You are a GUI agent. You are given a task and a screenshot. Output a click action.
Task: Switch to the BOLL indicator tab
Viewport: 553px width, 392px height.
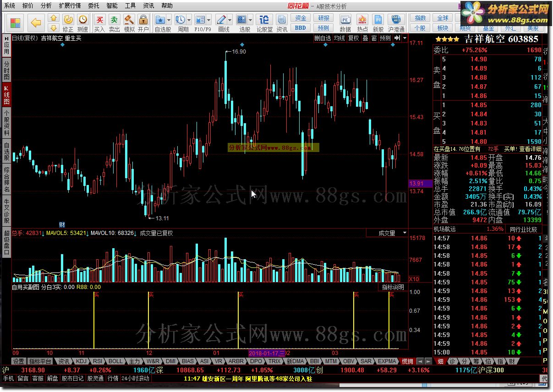pos(115,361)
